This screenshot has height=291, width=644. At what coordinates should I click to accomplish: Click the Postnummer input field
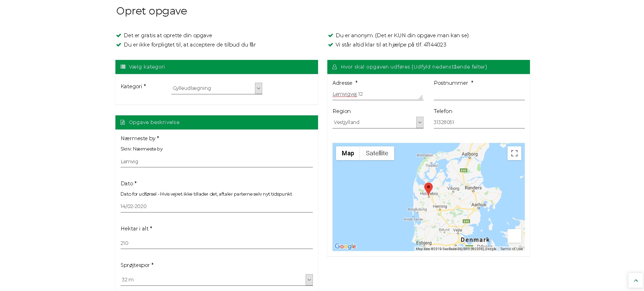(479, 94)
